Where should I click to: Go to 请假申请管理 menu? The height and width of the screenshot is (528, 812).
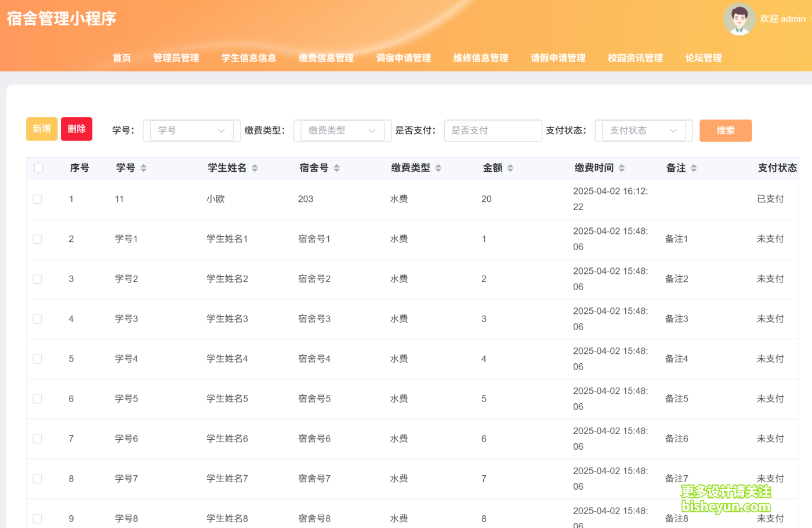(558, 58)
